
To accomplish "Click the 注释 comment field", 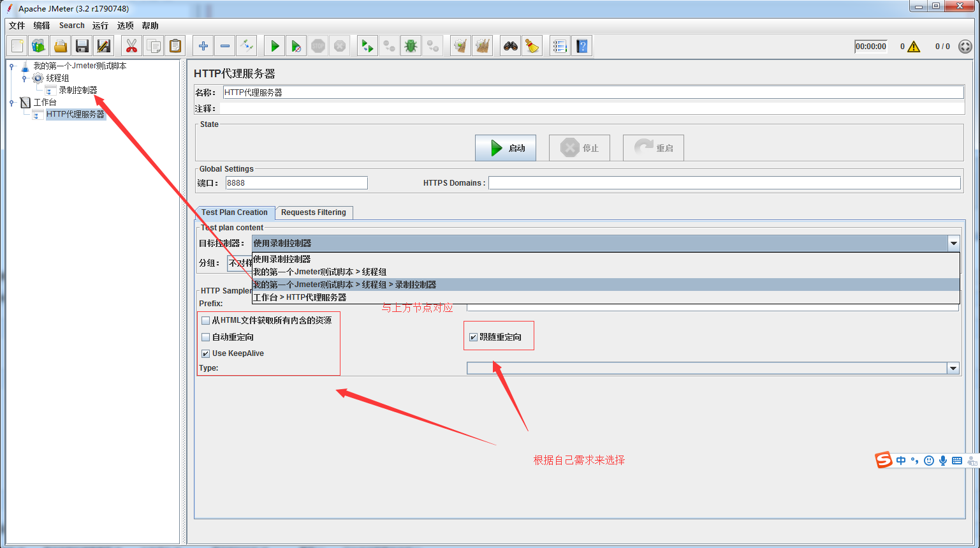I will [x=592, y=108].
